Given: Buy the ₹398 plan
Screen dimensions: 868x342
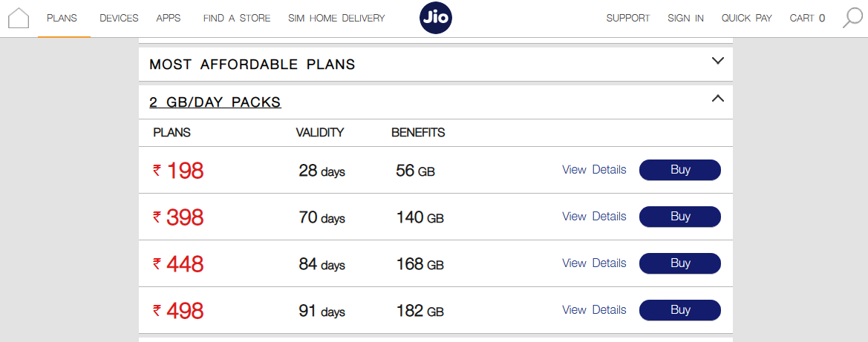Looking at the screenshot, I should [679, 217].
